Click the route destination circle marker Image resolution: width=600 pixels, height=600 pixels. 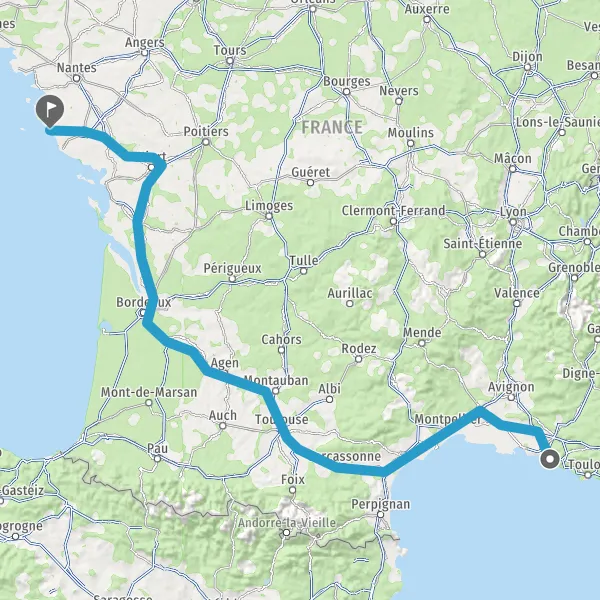pos(550,459)
